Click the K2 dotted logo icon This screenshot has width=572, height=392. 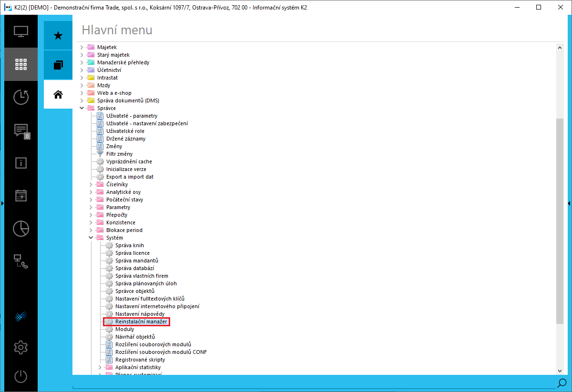[20, 316]
